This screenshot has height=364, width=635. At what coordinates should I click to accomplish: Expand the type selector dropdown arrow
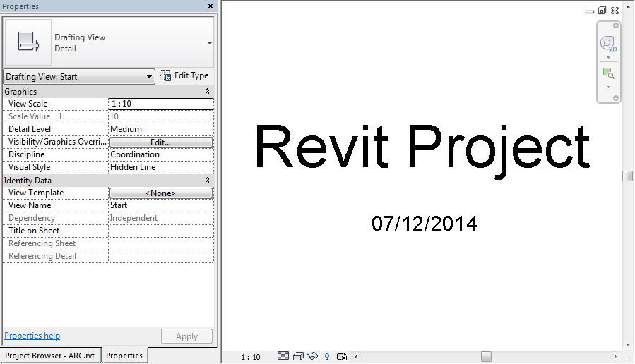pos(209,43)
